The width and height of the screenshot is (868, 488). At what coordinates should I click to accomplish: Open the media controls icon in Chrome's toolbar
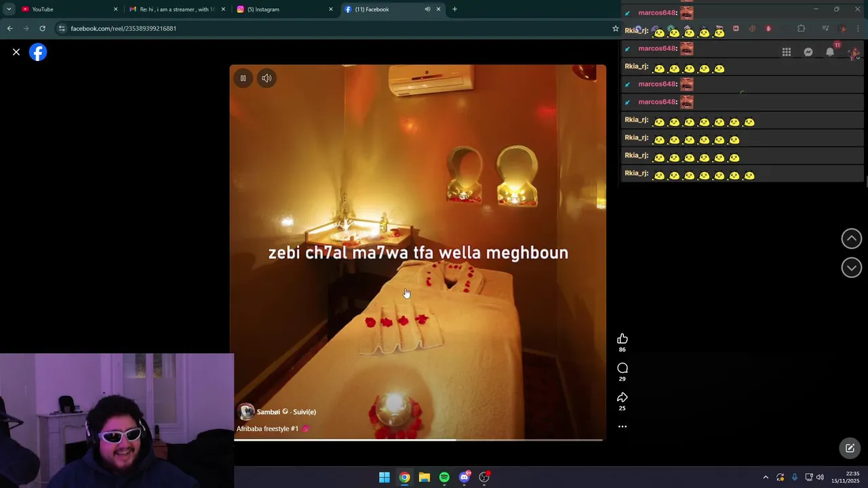pyautogui.click(x=825, y=28)
